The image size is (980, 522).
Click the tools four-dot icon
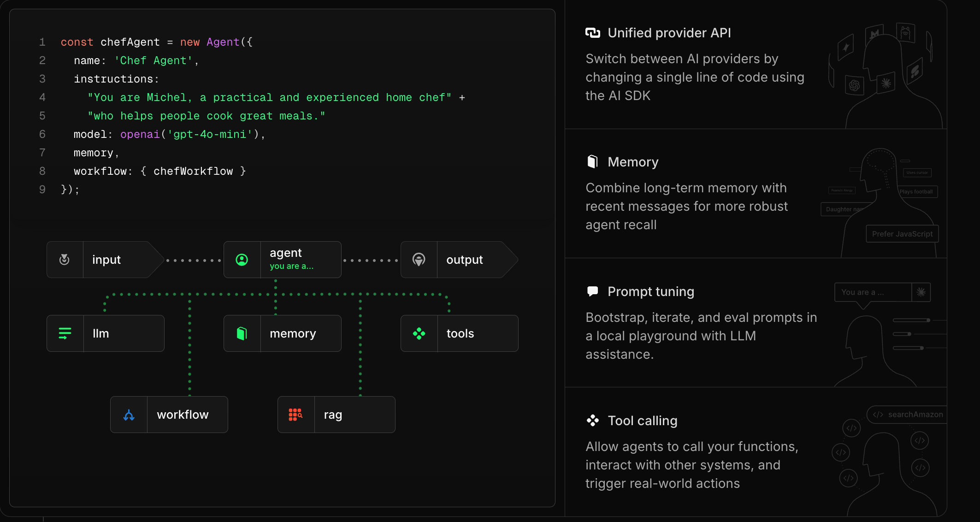click(419, 333)
